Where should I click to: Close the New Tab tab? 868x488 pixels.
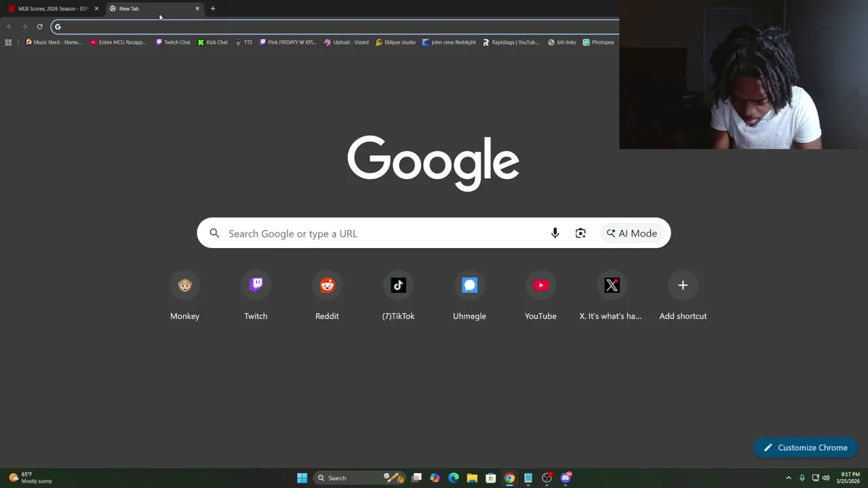(x=197, y=8)
